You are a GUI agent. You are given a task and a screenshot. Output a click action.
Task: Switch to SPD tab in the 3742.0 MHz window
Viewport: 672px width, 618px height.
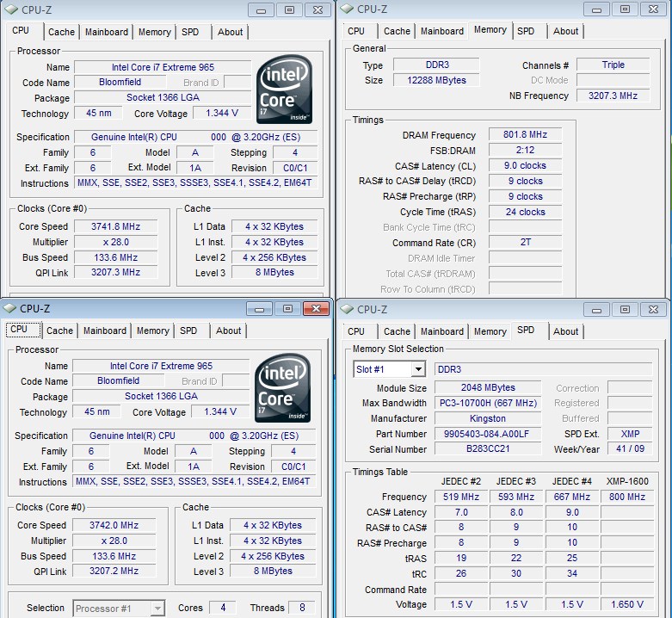pos(188,331)
